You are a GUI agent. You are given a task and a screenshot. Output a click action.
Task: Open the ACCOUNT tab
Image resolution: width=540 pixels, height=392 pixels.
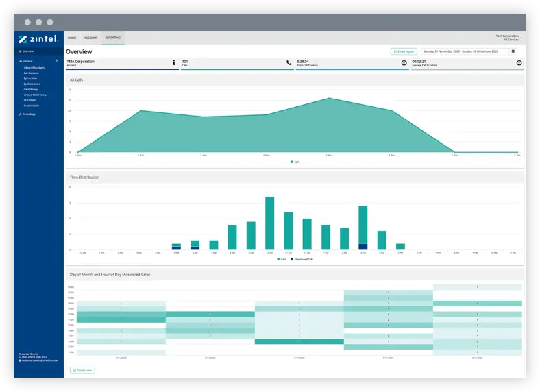(90, 38)
